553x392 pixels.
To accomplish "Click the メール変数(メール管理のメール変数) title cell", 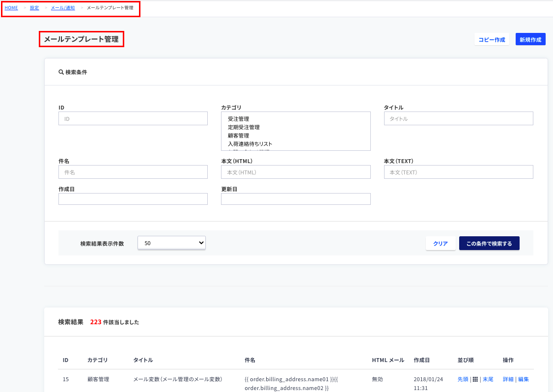I will [178, 379].
